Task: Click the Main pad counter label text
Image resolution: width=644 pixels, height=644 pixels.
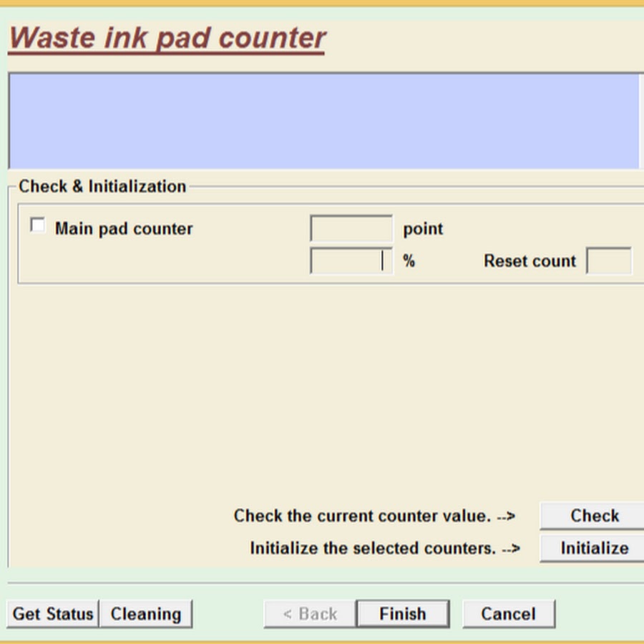Action: pyautogui.click(x=124, y=229)
